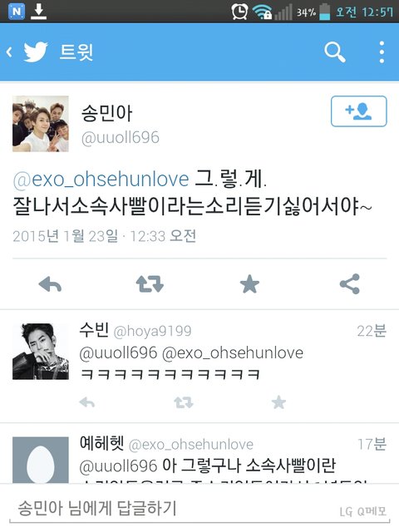Share the main tweet
Image resolution: width=399 pixels, height=532 pixels.
click(349, 284)
